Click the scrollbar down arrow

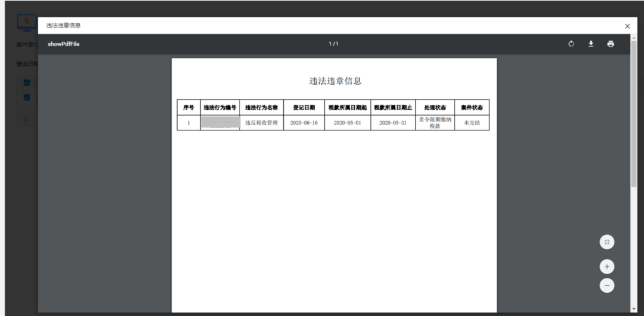(634, 309)
